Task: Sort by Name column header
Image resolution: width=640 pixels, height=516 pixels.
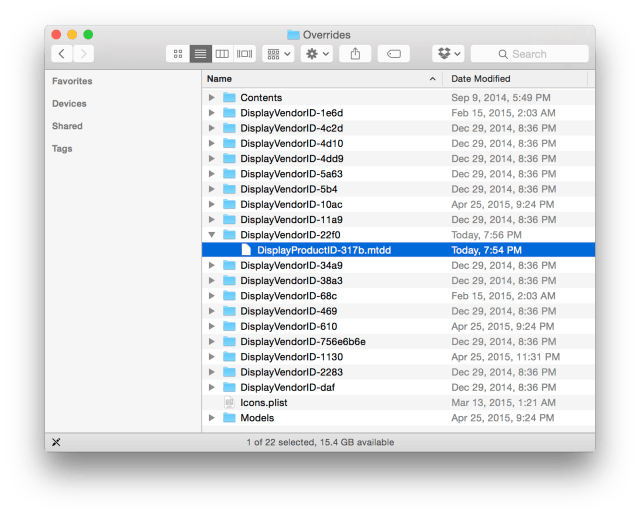Action: coord(320,78)
